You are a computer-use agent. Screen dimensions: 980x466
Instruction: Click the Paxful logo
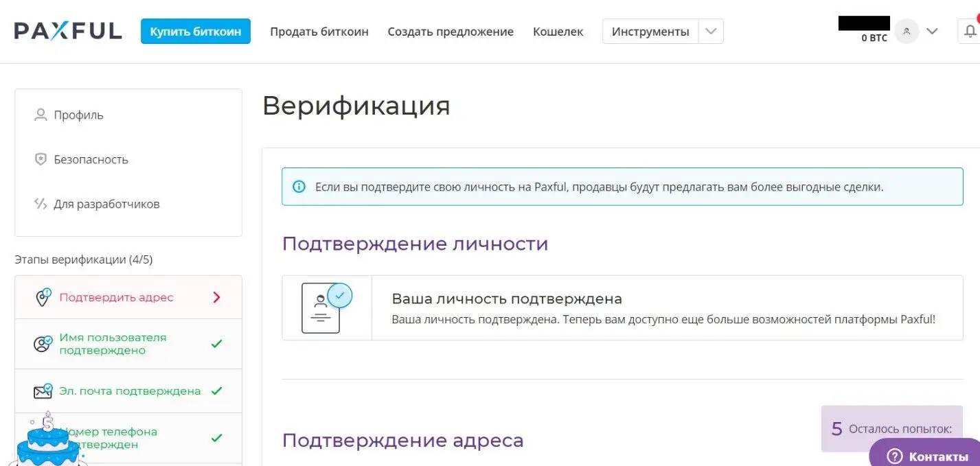click(68, 31)
